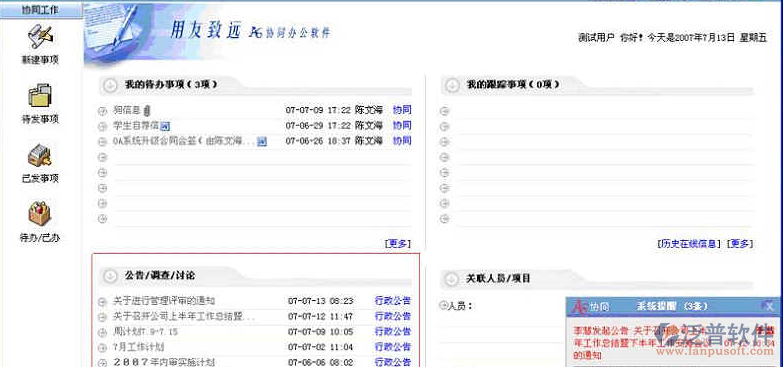The image size is (784, 367).
Task: Click 协同 link for 07-07-09 item
Action: (x=402, y=110)
